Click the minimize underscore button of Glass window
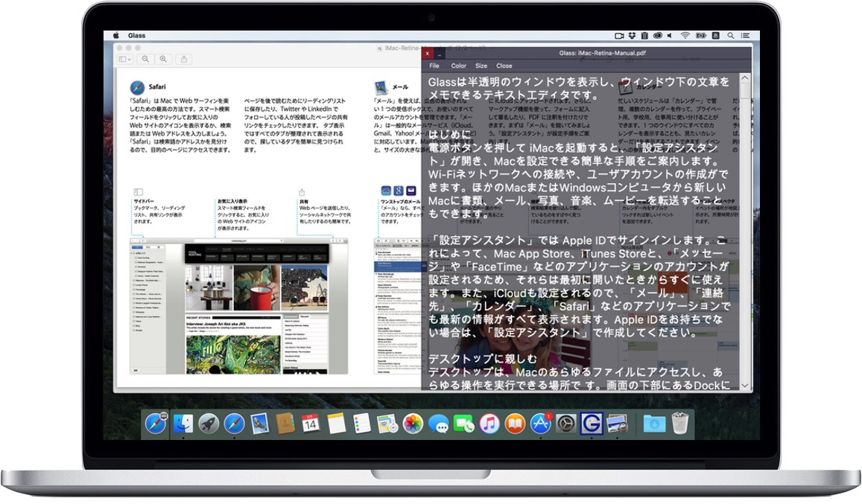This screenshot has width=862, height=504. point(440,54)
